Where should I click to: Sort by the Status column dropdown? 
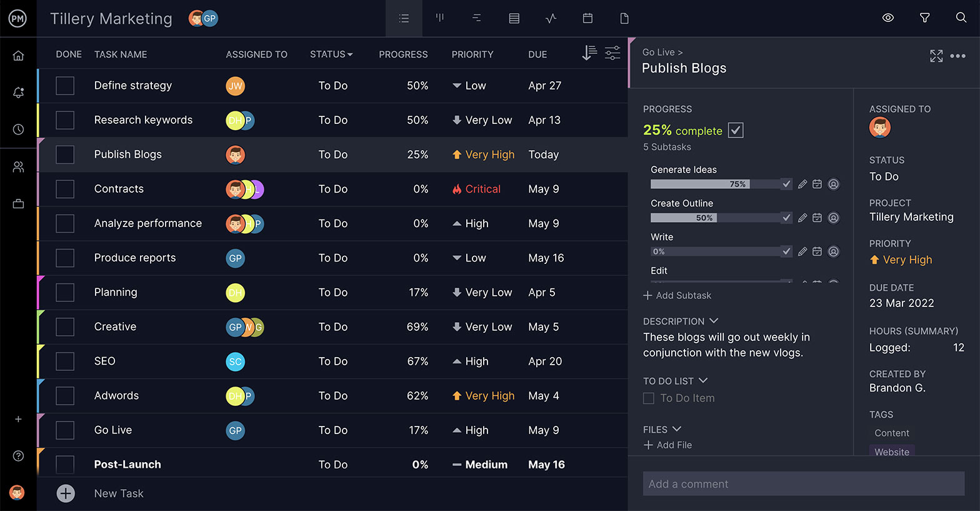point(331,54)
